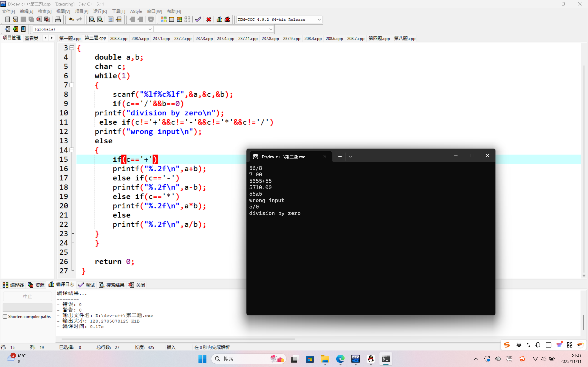Click the Print toolbar icon
This screenshot has width=588, height=367.
58,19
